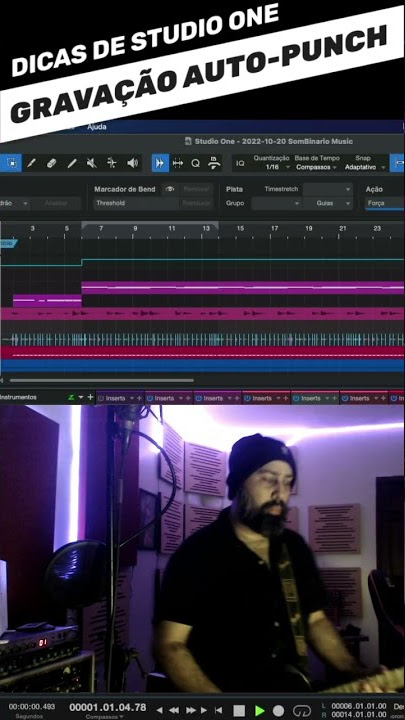The image size is (405, 720).
Task: Toggle power on first Inserts channel
Action: point(101,399)
